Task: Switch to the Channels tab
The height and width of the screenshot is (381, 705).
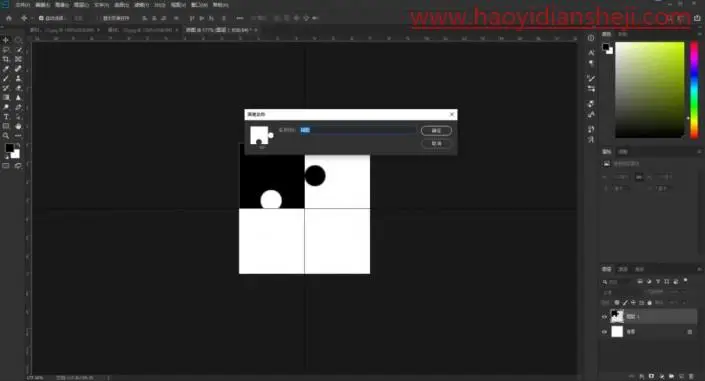Action: [x=623, y=269]
